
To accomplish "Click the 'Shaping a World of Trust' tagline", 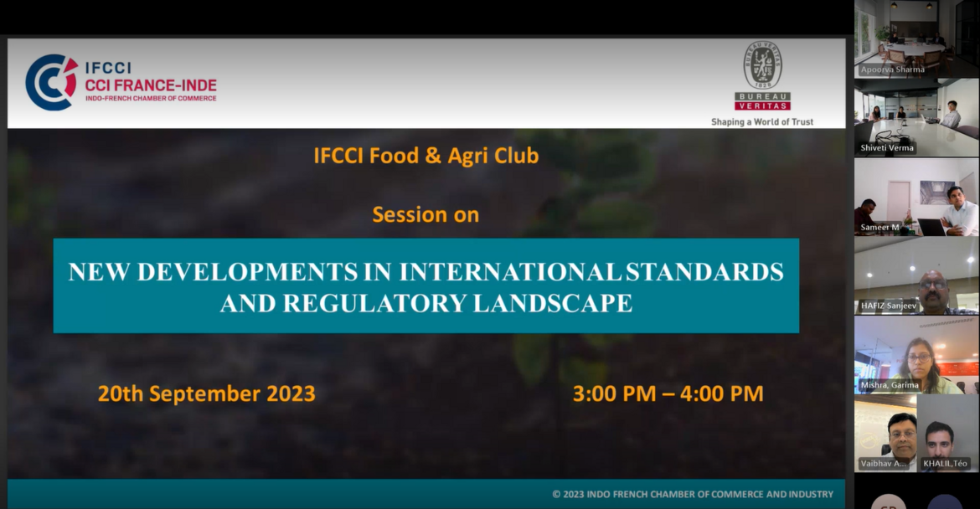I will tap(762, 121).
